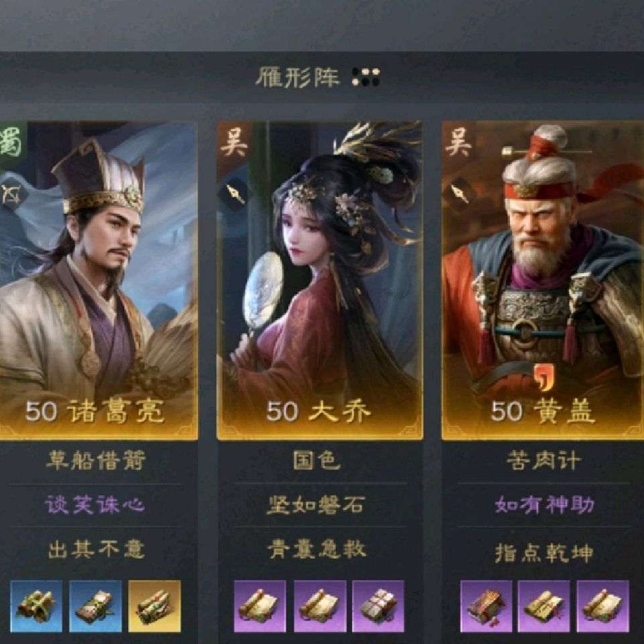Select 大乔's middle purple scroll icon
Viewport: 644px width, 644px height.
click(319, 606)
